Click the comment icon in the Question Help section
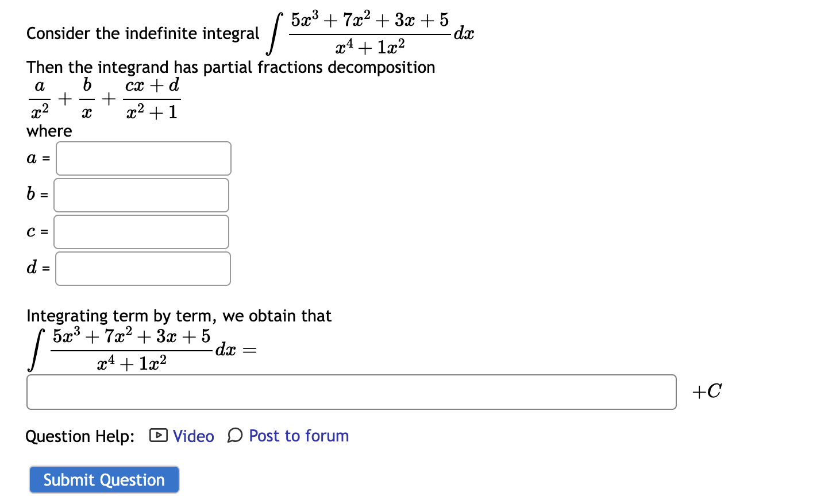 tap(234, 436)
